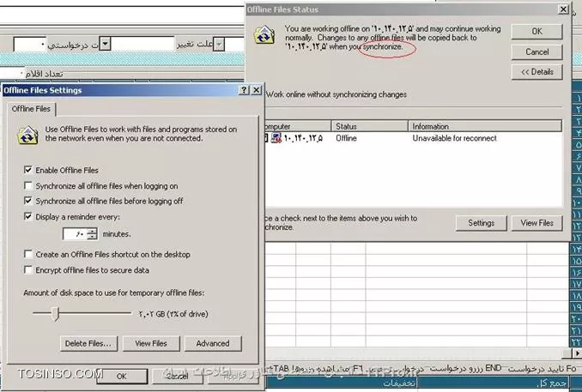Click the Status column header
The height and width of the screenshot is (392, 582).
point(370,126)
